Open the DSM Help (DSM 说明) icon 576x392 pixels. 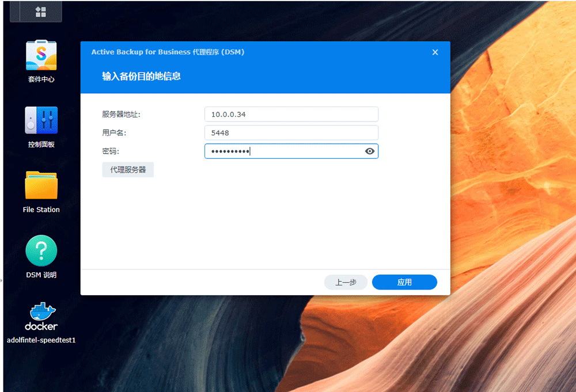click(x=41, y=257)
